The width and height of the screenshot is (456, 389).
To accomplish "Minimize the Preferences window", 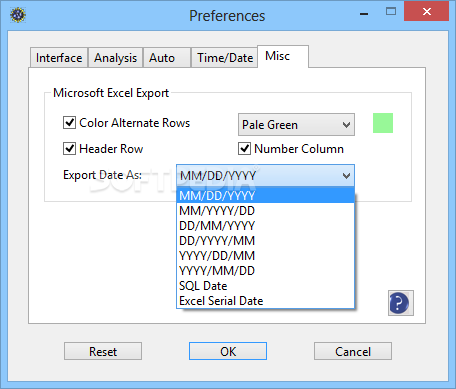I will [364, 13].
